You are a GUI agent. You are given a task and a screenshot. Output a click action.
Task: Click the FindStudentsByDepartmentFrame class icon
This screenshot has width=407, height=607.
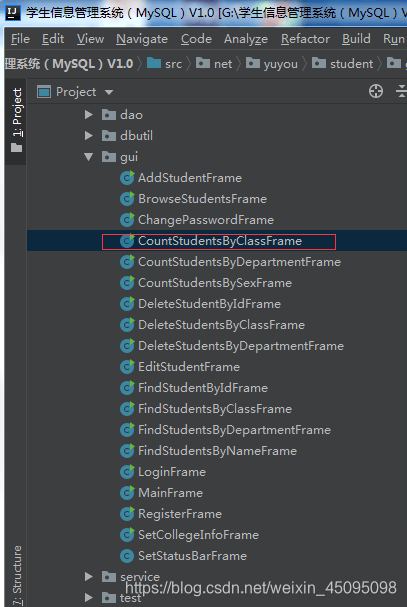127,430
